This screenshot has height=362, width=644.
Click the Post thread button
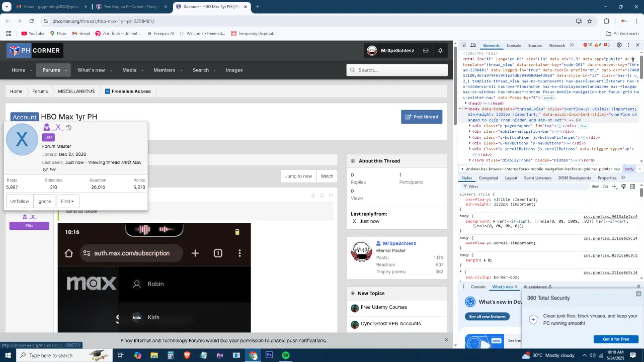tap(422, 117)
